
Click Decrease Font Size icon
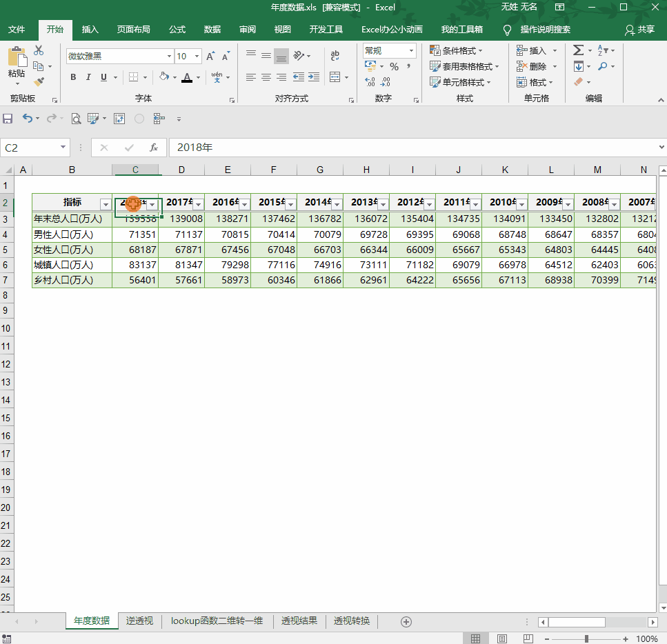226,56
